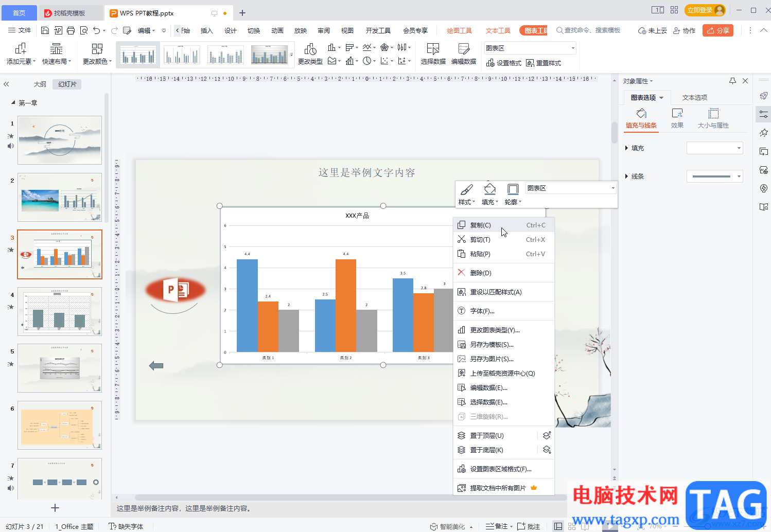This screenshot has height=532, width=771.
Task: Choose Delete (删除) in context menu
Action: [x=503, y=273]
